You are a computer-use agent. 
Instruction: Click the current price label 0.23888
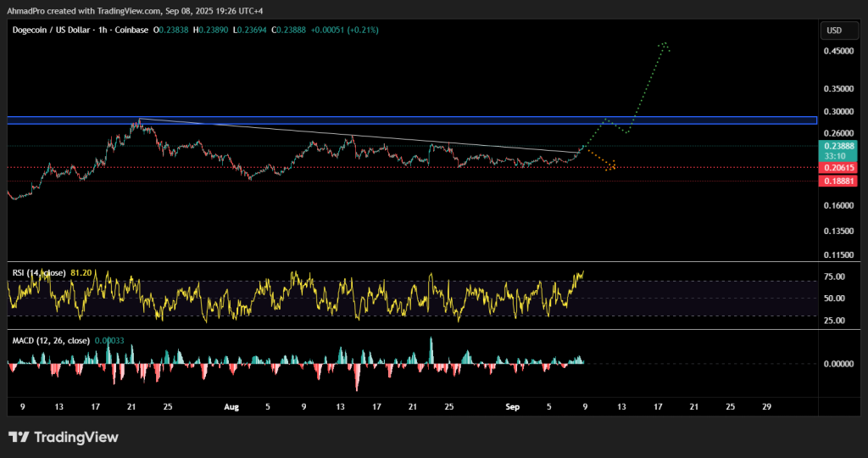tap(837, 146)
